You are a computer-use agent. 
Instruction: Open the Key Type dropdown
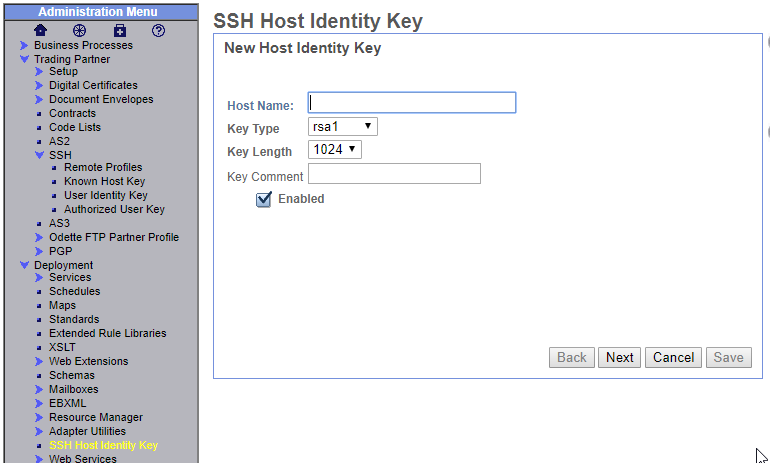(x=343, y=127)
